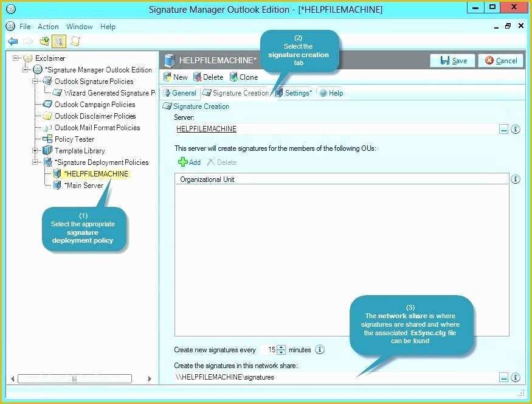Image resolution: width=532 pixels, height=404 pixels.
Task: Click the Server name input field
Action: coord(336,129)
